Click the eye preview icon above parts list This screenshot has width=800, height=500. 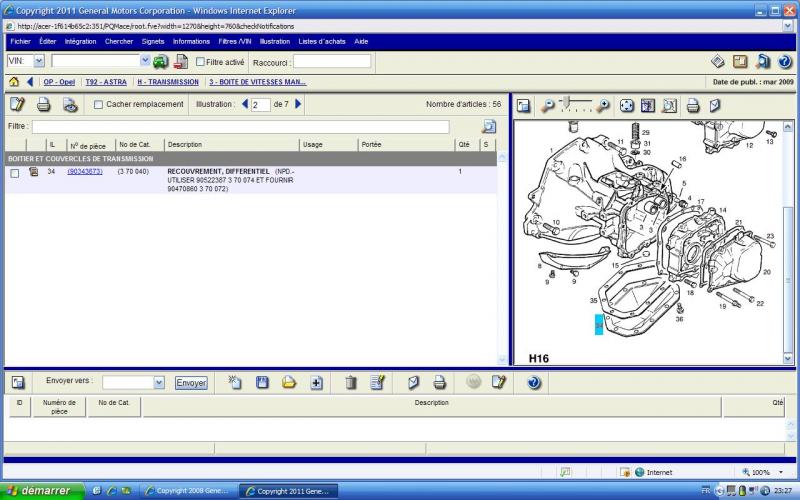[x=70, y=105]
